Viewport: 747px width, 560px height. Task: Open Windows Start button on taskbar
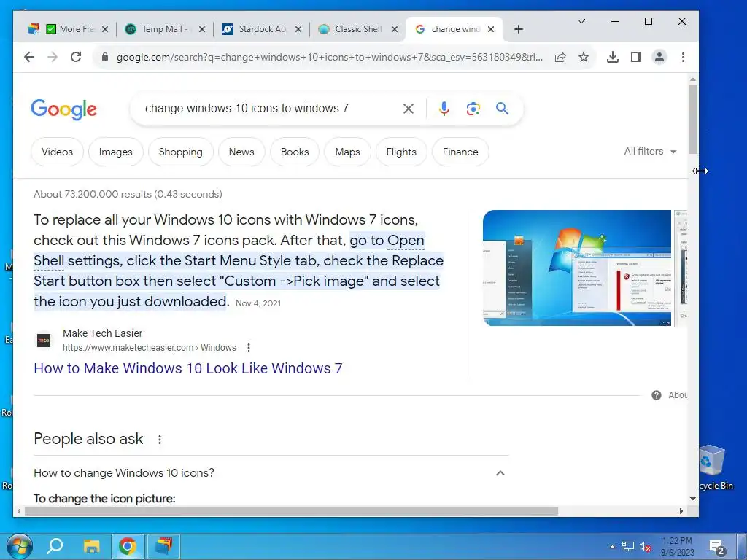(20, 545)
